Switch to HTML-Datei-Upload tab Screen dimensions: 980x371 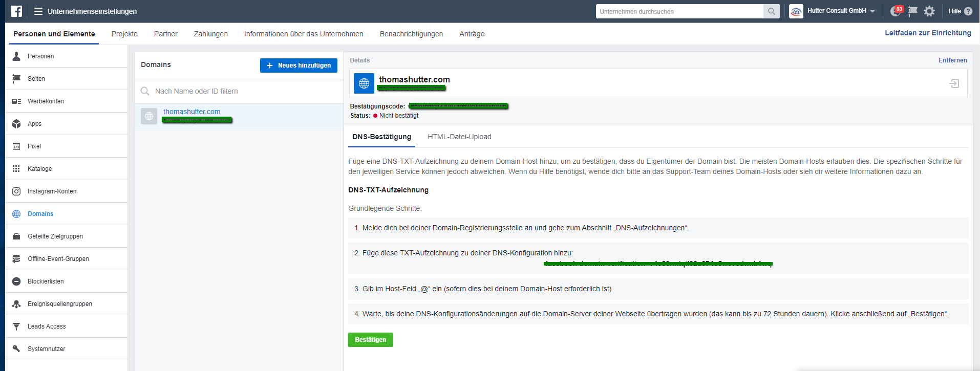(459, 137)
